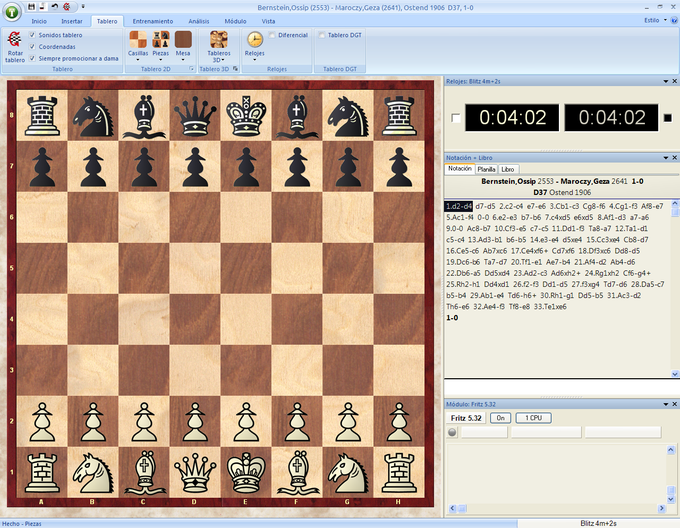Click the white king on e1
The image size is (680, 528).
246,473
